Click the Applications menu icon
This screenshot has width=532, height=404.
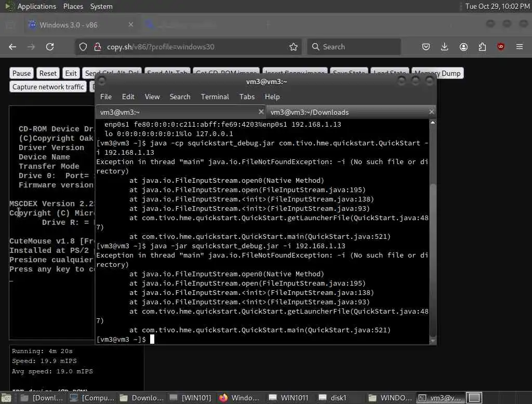tap(9, 6)
